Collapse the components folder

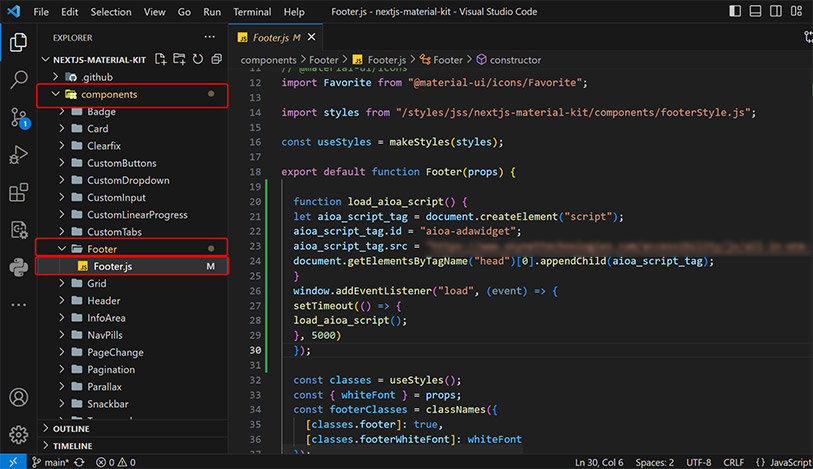(x=55, y=94)
